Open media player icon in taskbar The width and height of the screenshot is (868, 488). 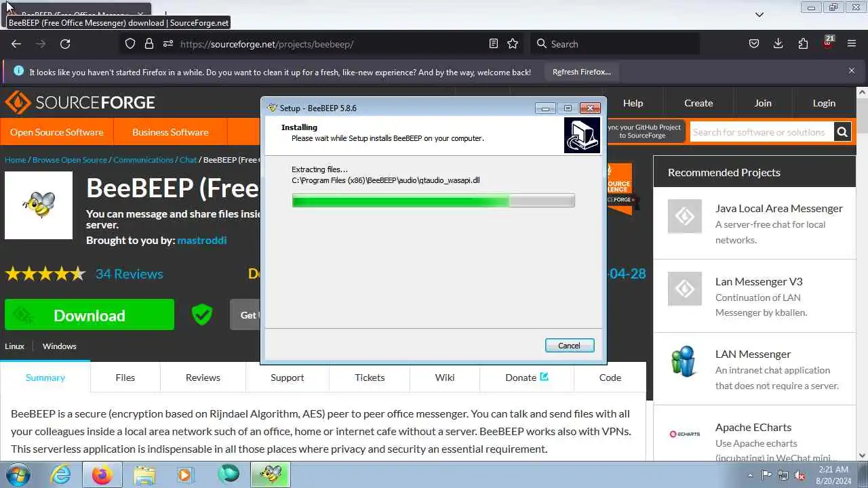click(x=186, y=474)
